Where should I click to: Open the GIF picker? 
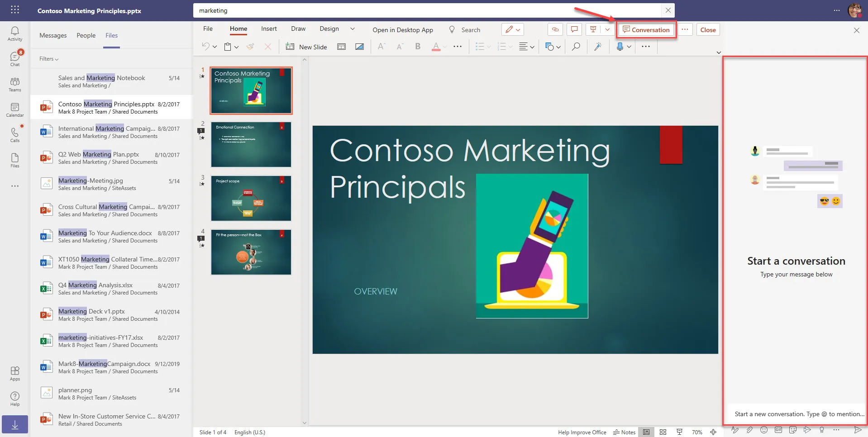[778, 430]
